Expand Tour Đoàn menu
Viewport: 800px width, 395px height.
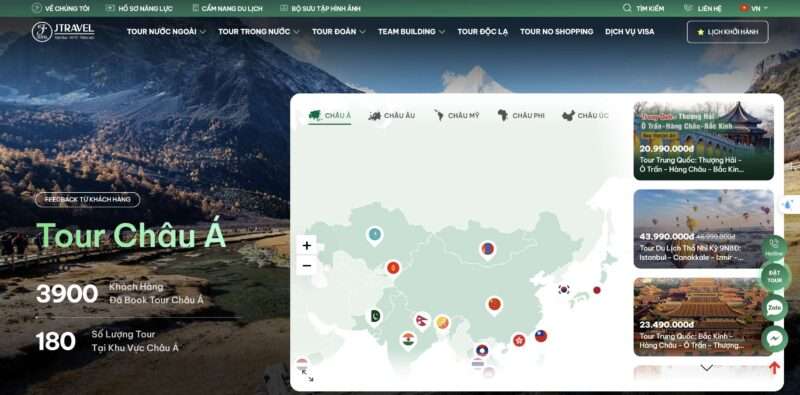pyautogui.click(x=339, y=32)
